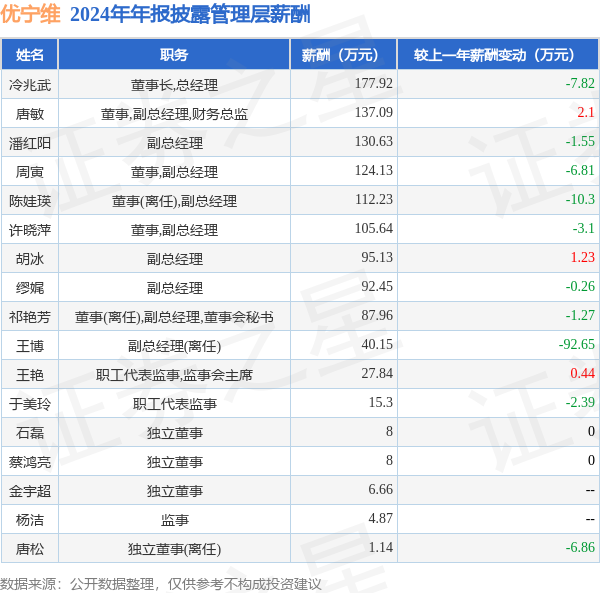This screenshot has height=593, width=600.
Task: Click the change value -92.65
Action: click(577, 344)
